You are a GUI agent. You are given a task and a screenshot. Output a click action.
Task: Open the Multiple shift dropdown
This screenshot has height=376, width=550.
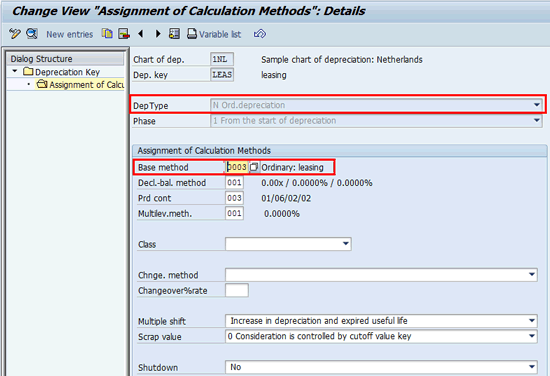(381, 321)
